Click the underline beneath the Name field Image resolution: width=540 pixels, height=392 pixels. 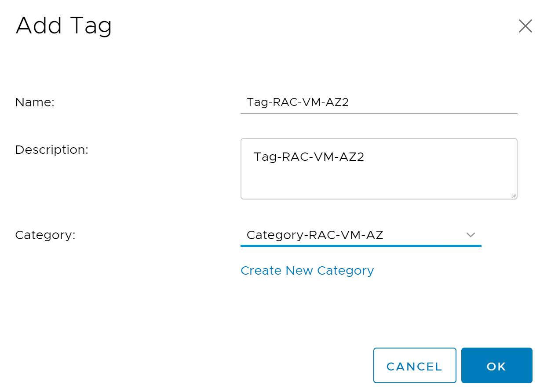tap(378, 113)
